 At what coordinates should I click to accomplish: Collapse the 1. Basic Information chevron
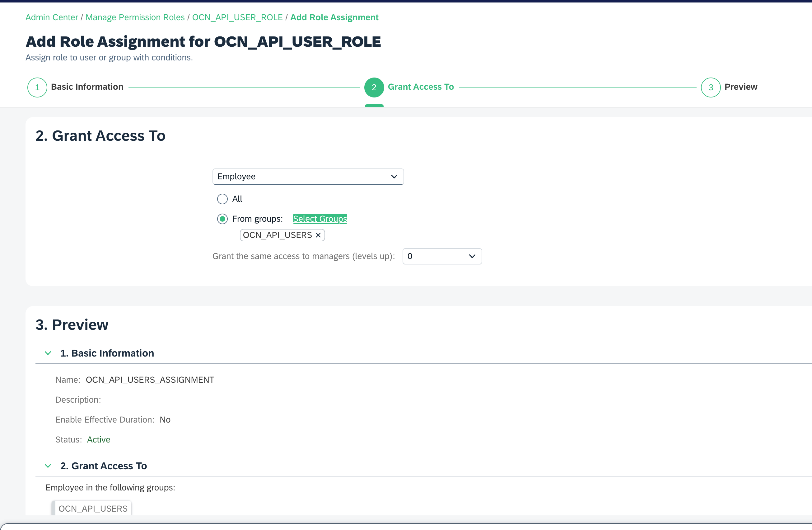[x=48, y=353]
